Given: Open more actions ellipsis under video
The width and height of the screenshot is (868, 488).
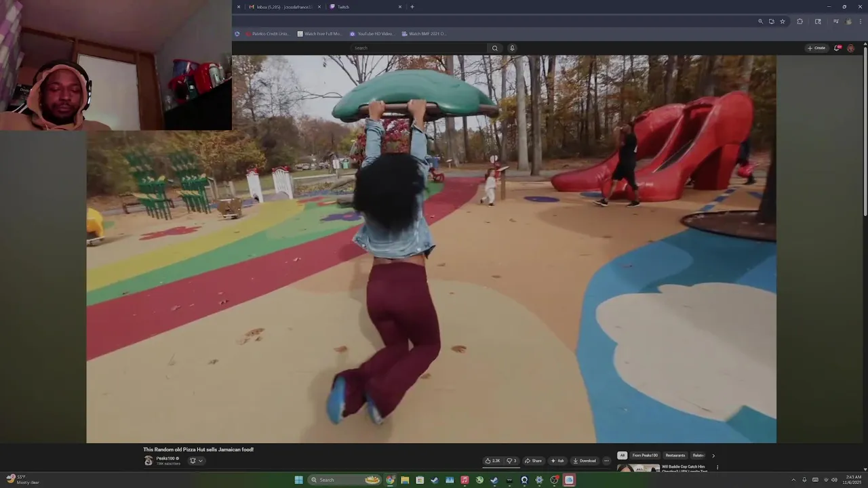Looking at the screenshot, I should click(x=606, y=461).
